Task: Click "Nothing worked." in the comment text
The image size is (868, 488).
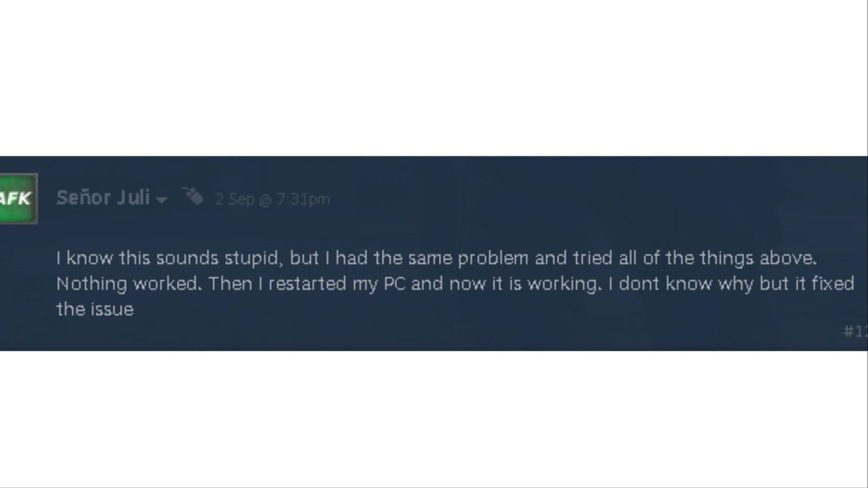Action: [129, 284]
